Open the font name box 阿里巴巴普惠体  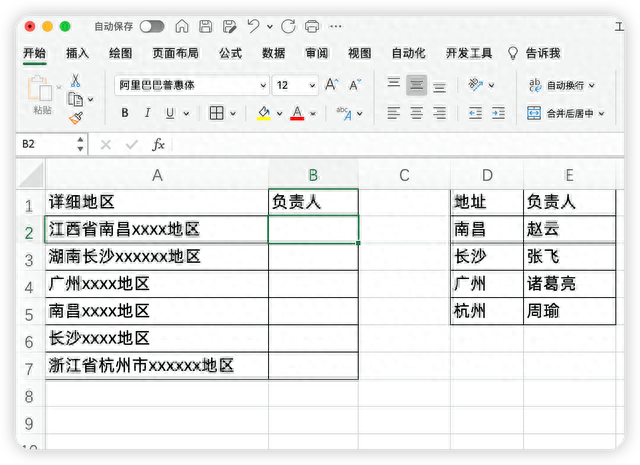(x=191, y=85)
